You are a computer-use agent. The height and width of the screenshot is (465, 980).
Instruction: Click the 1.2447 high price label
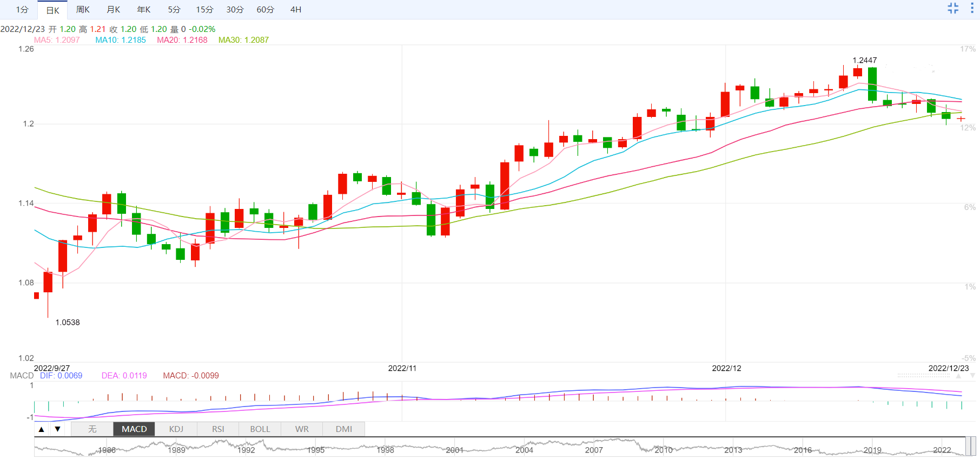click(865, 60)
